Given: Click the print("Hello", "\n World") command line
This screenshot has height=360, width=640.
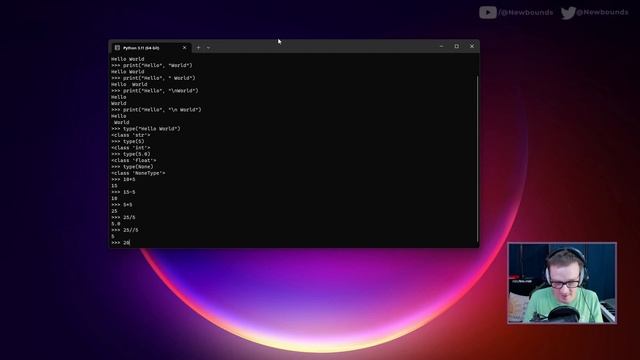Looking at the screenshot, I should 156,110.
